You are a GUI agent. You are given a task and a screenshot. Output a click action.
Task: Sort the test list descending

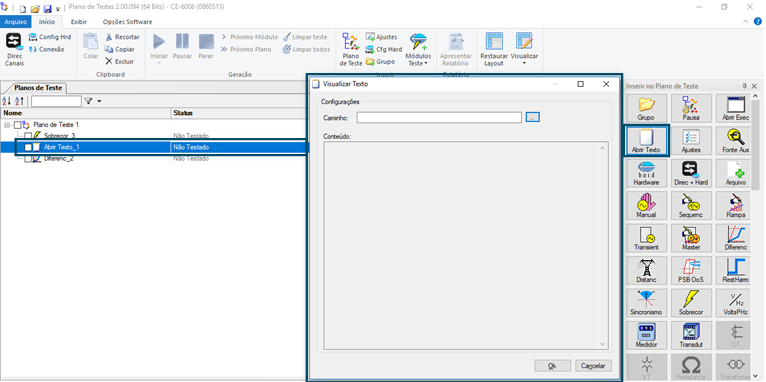click(x=19, y=101)
